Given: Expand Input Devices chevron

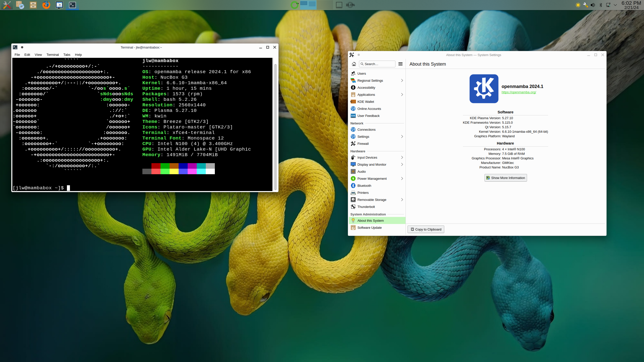Looking at the screenshot, I should (x=402, y=157).
